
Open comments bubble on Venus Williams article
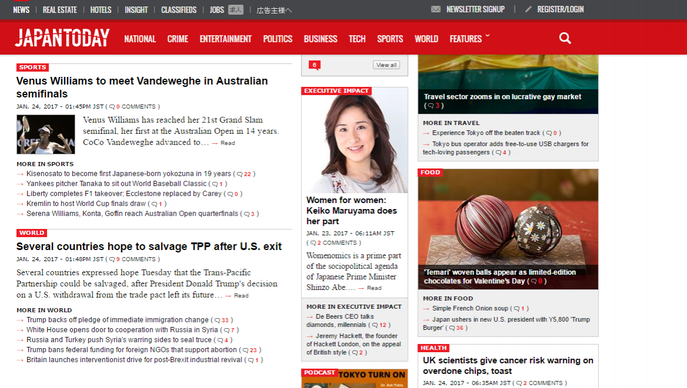point(112,106)
